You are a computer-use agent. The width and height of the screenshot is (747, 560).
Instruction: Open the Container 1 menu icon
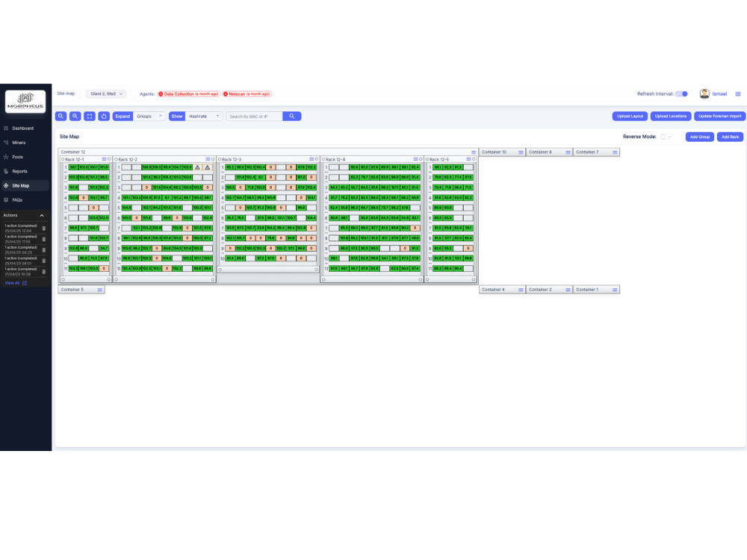click(x=615, y=290)
